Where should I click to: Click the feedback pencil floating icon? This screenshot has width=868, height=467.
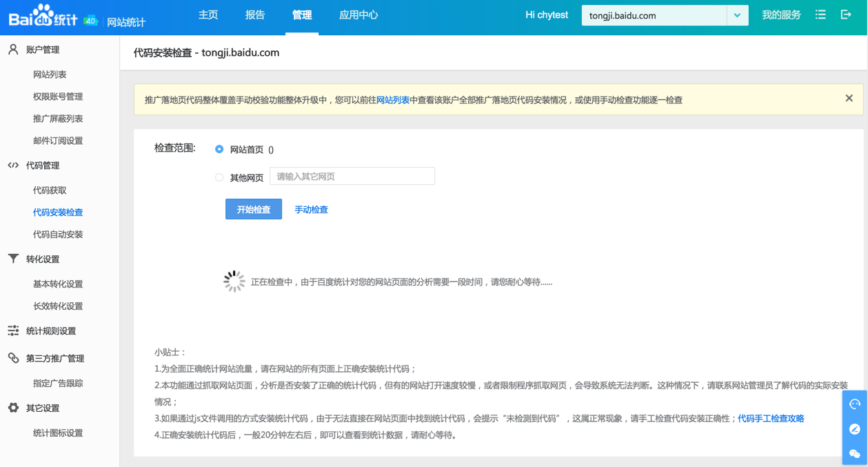click(x=855, y=429)
